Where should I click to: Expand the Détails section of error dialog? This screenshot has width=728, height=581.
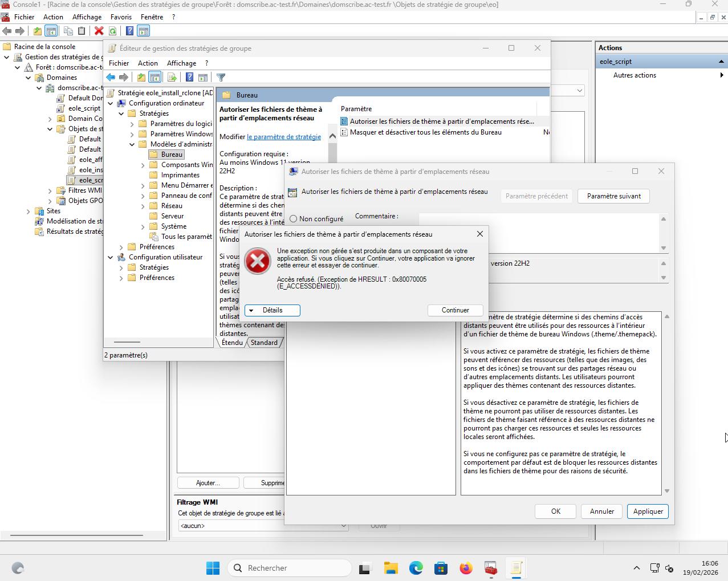point(272,310)
